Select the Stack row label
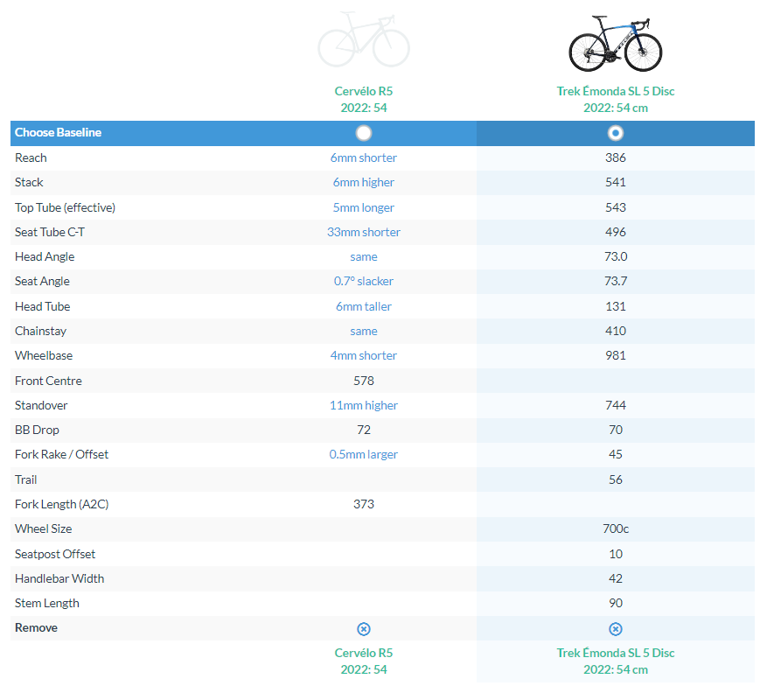Screen dimensions: 760x700 (x=29, y=182)
